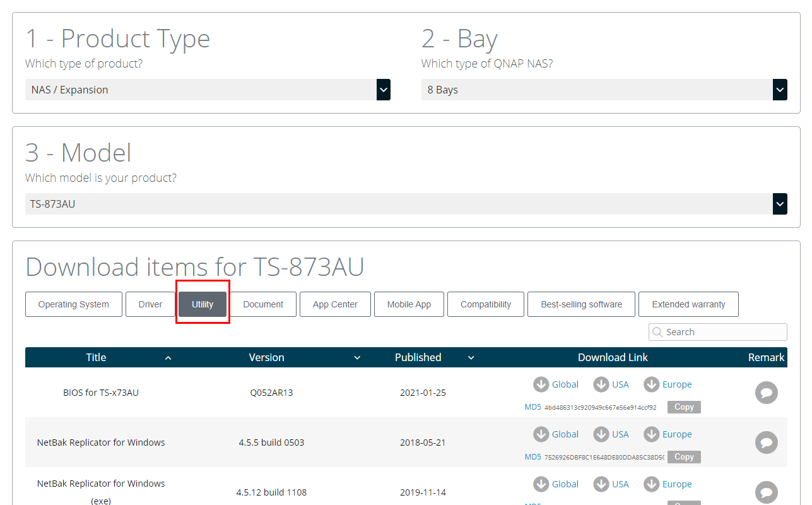This screenshot has height=505, width=812.
Task: Open remark bubble for NetBak Replicator 4.5.5
Action: click(767, 443)
